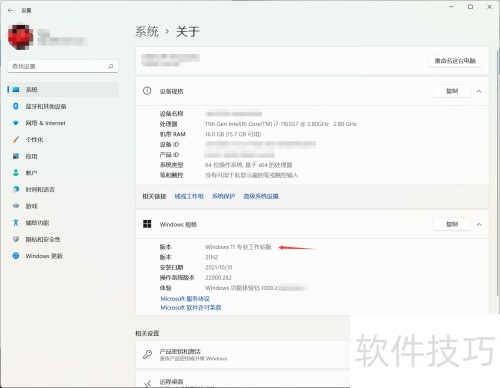Click the Windows 规格 section heading
500x388 pixels.
pyautogui.click(x=178, y=225)
